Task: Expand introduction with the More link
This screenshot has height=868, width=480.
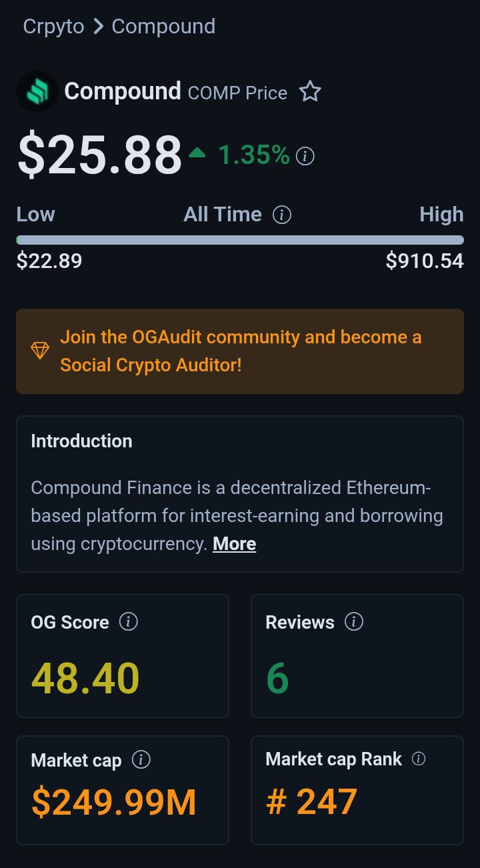Action: (x=234, y=544)
